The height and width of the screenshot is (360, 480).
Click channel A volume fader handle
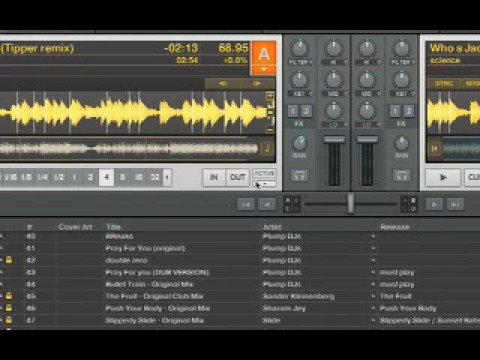point(334,139)
